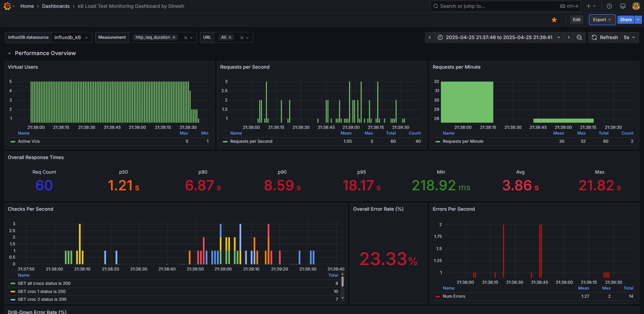The width and height of the screenshot is (644, 314).
Task: Clear all Measurement selections
Action: pos(185,38)
